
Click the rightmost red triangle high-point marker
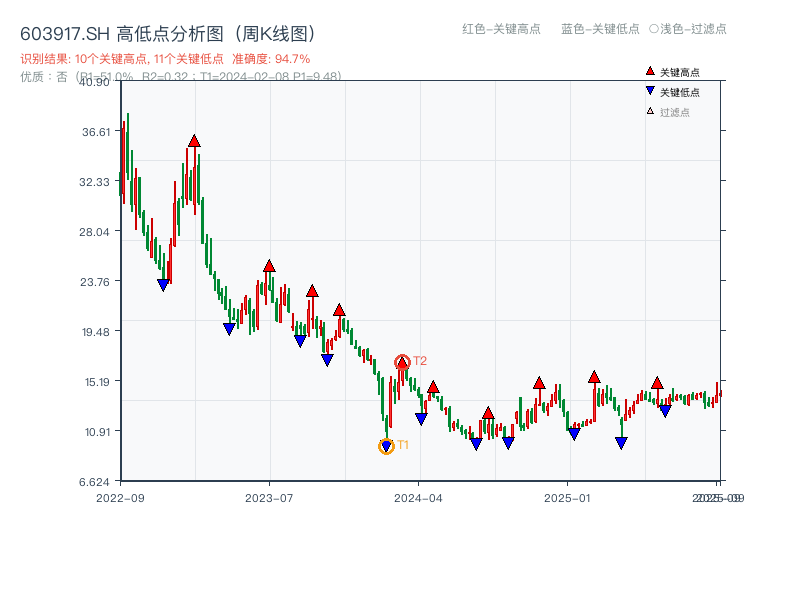pyautogui.click(x=657, y=383)
